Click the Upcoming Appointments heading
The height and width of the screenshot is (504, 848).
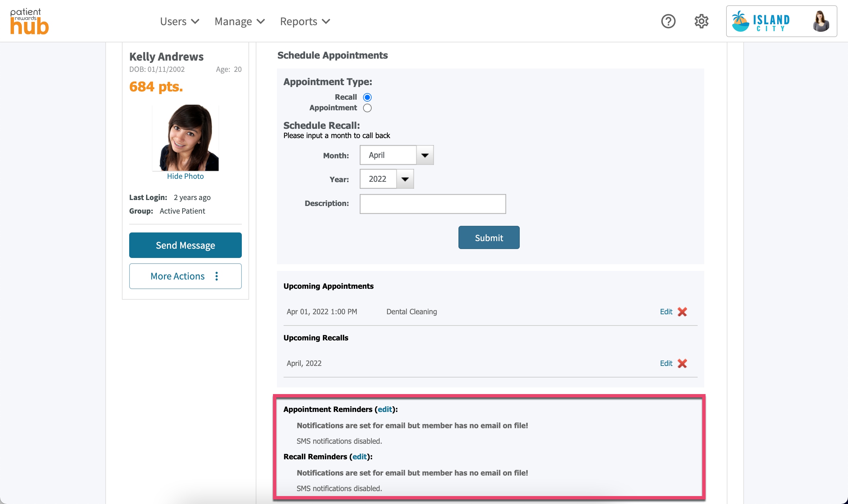[328, 286]
